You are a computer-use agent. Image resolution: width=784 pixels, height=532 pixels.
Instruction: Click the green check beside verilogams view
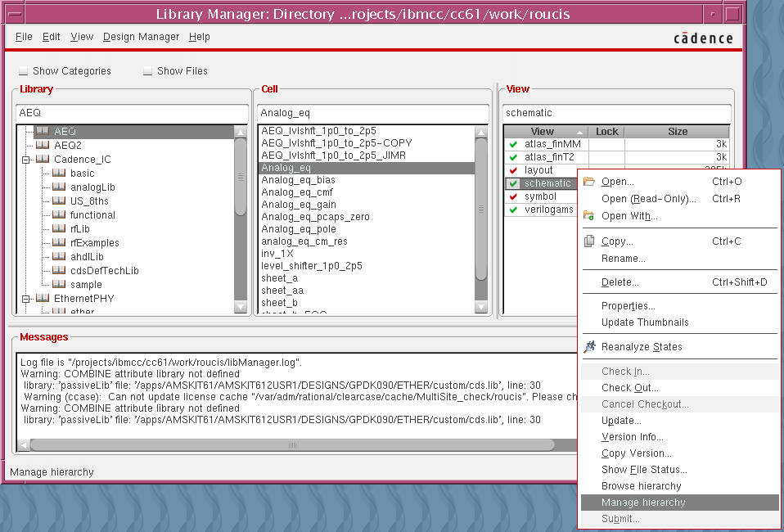pyautogui.click(x=511, y=210)
